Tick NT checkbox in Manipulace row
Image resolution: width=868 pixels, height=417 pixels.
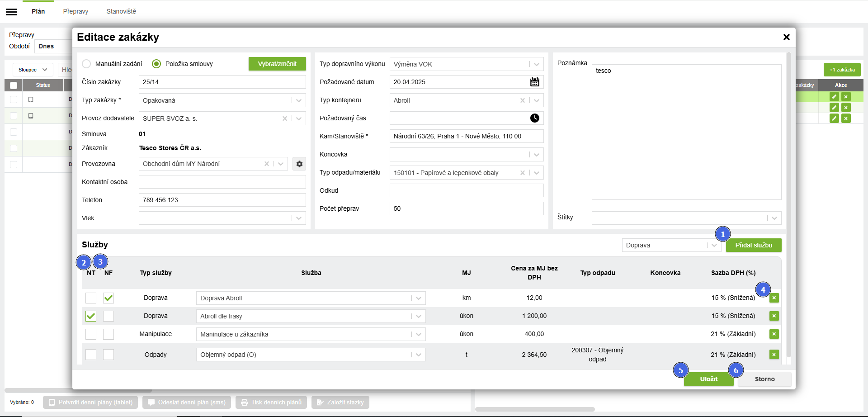pos(91,334)
